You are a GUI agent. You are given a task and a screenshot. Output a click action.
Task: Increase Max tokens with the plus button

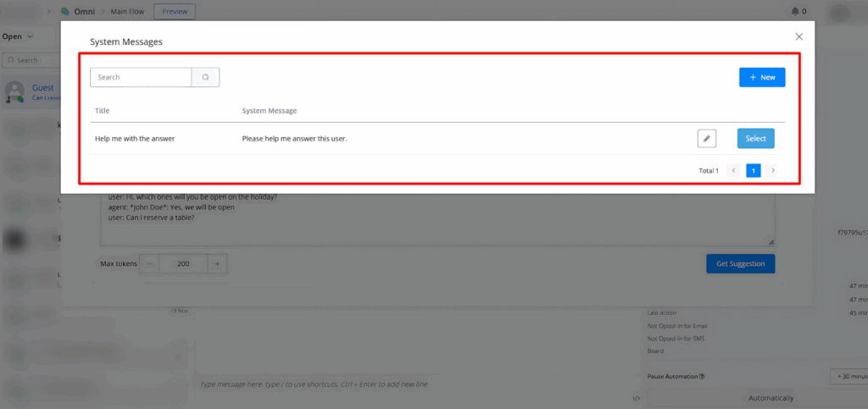(x=217, y=264)
